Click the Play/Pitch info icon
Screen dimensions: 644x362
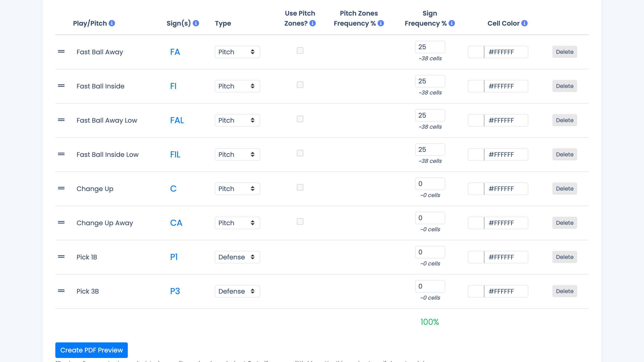tap(112, 23)
